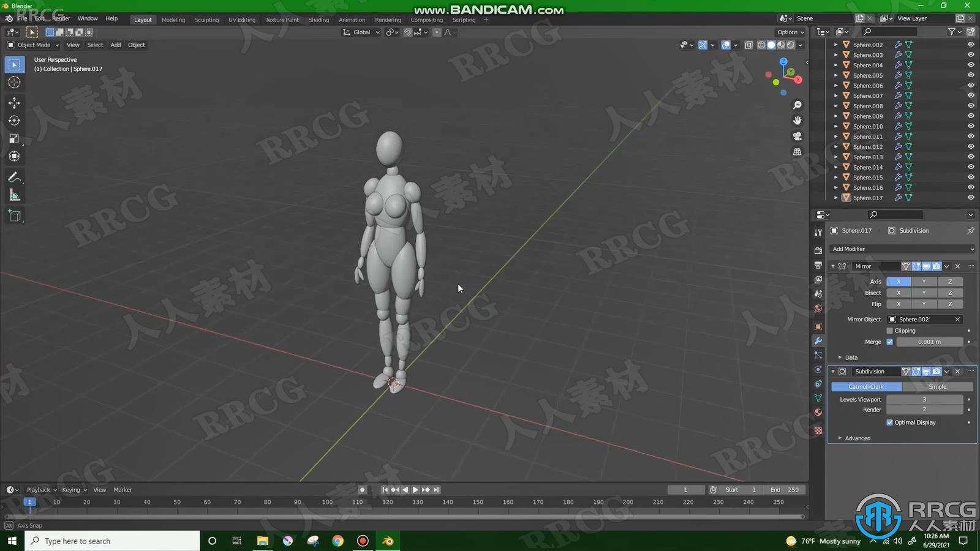Choose Catmull-Clark subdivision type
This screenshot has width=980, height=551.
point(866,387)
